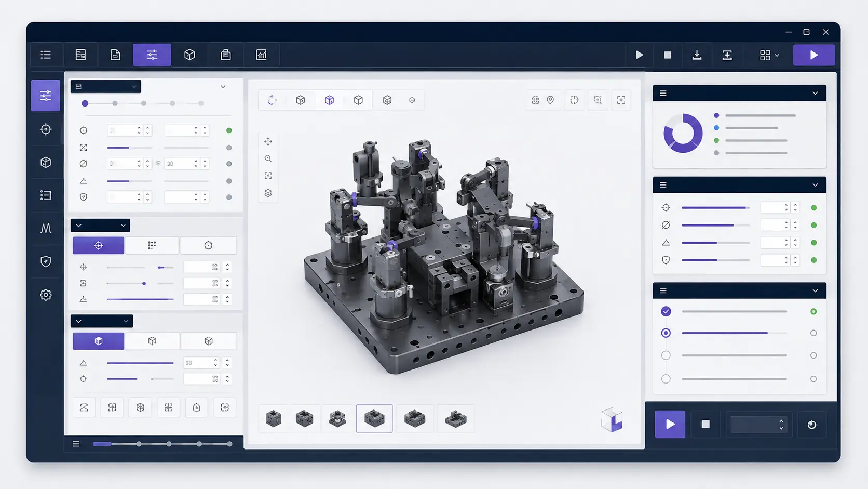Open the grid layout dropdown in top toolbar

tap(769, 55)
